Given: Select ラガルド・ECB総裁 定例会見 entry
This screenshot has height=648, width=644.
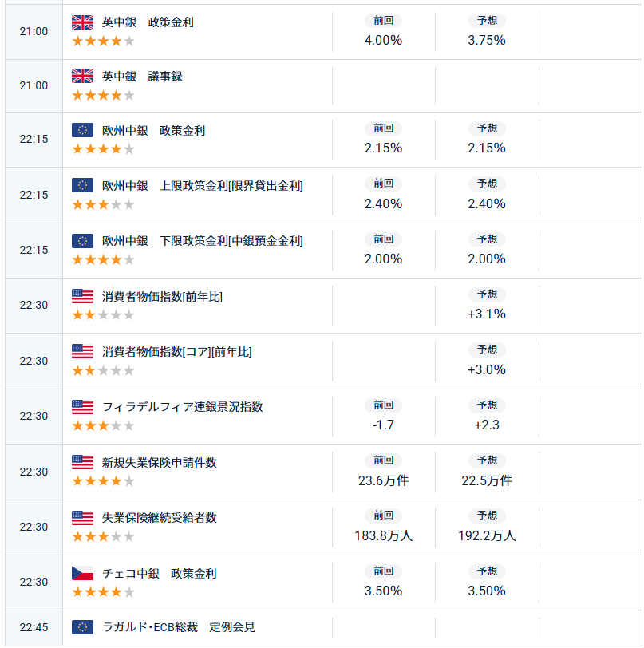Looking at the screenshot, I should [179, 627].
